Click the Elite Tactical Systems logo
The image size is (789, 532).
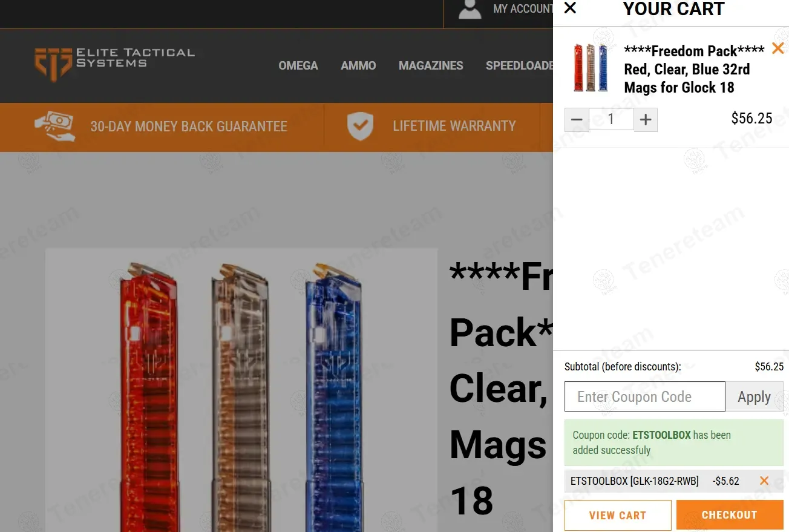(x=115, y=64)
